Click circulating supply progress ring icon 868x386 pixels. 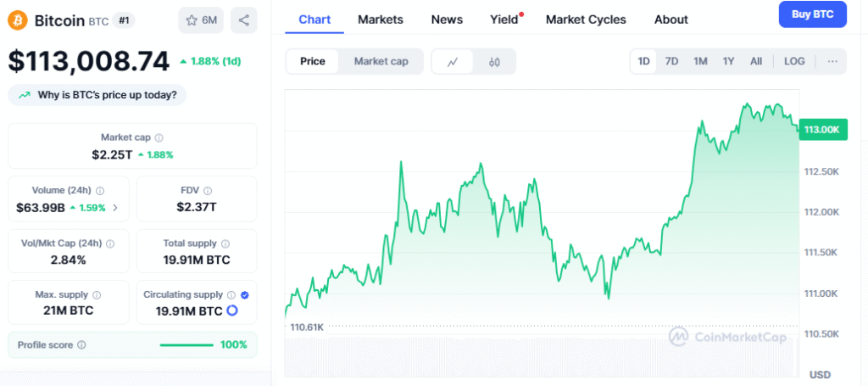(232, 310)
